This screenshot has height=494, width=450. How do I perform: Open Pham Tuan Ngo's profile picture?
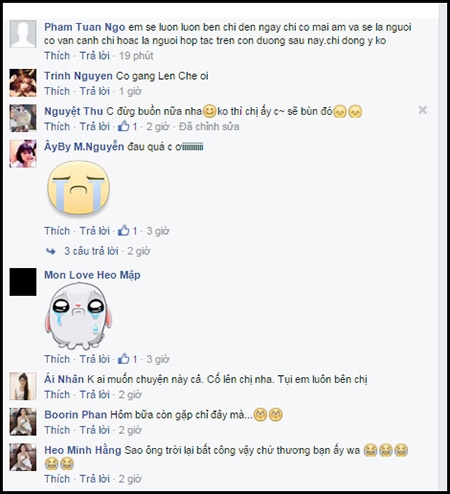23,34
